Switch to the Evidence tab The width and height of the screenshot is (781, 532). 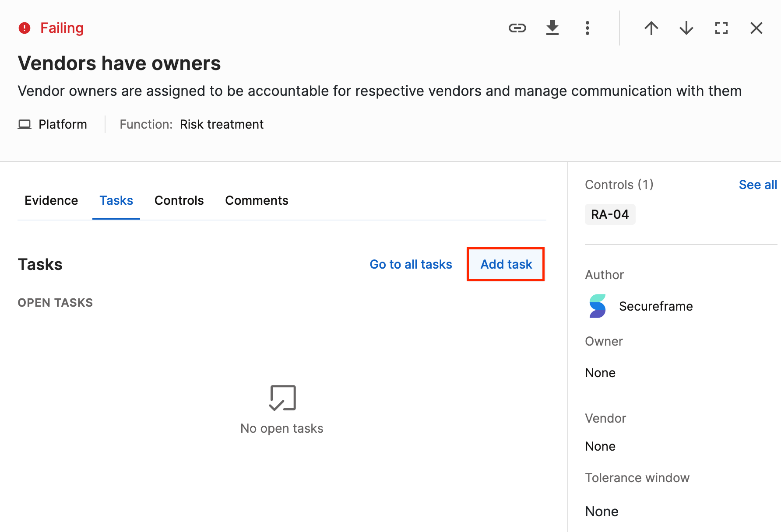coord(51,200)
